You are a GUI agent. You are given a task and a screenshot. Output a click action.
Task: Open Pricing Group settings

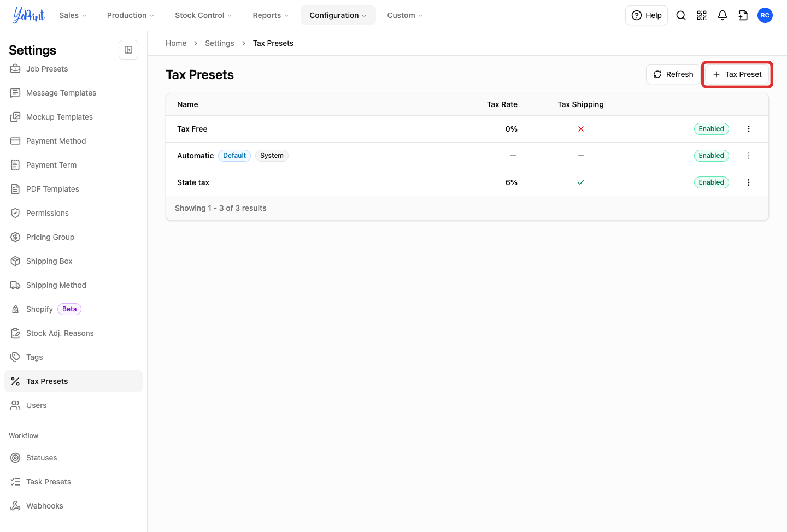(73, 237)
